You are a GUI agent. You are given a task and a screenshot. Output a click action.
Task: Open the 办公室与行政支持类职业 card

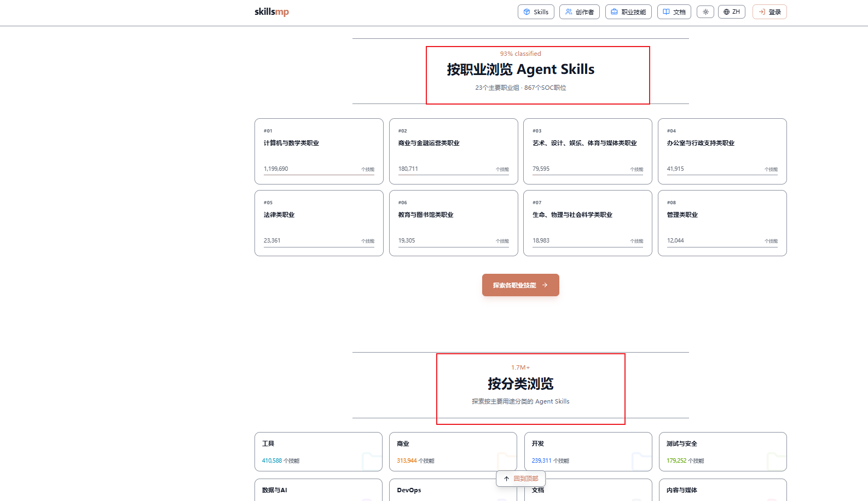(x=722, y=151)
